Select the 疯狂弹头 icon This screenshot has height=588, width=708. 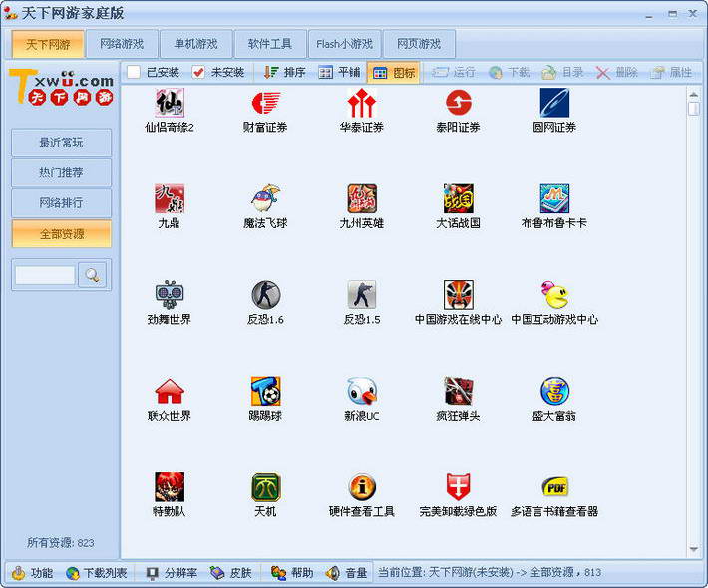point(459,391)
